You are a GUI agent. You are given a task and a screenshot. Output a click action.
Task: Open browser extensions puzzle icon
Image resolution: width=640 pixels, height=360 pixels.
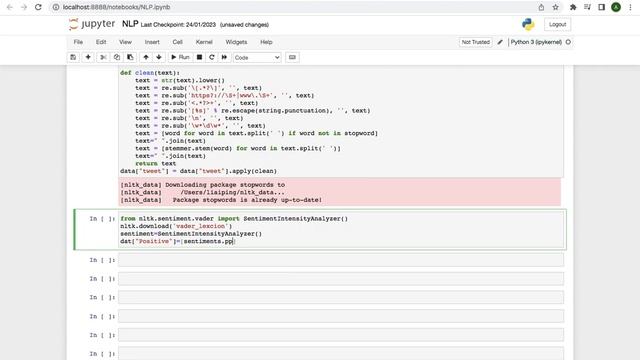click(573, 7)
